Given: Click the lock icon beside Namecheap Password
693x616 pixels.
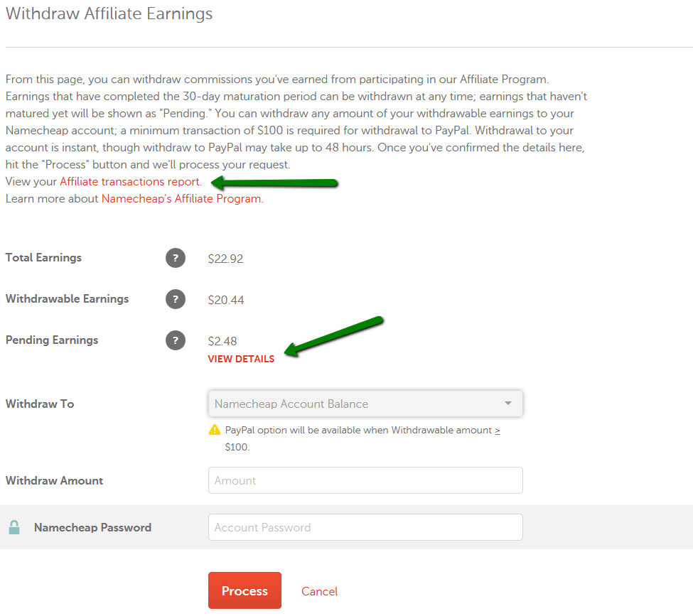Looking at the screenshot, I should pos(14,527).
